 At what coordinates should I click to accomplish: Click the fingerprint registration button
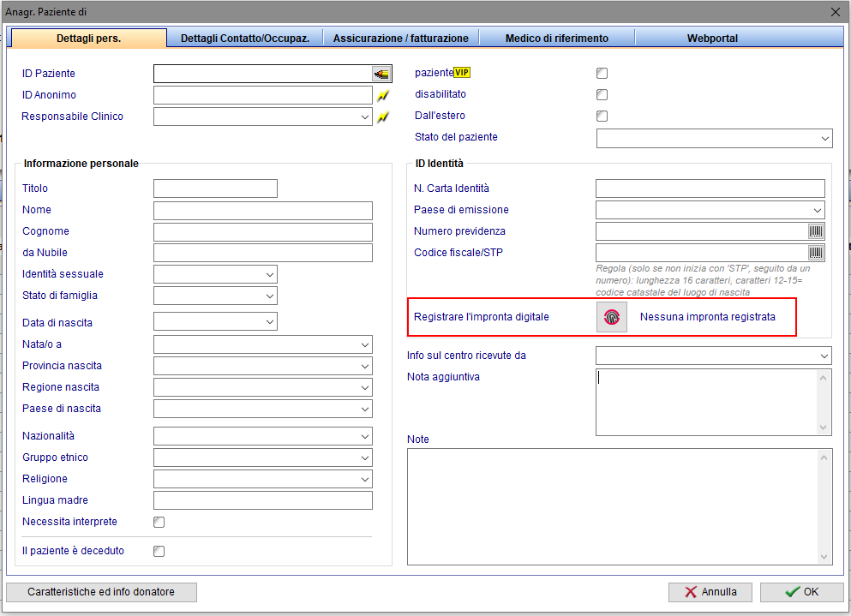tap(612, 317)
